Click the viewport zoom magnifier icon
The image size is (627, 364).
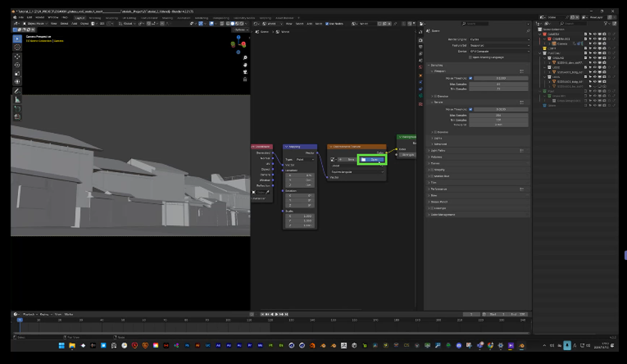[245, 57]
